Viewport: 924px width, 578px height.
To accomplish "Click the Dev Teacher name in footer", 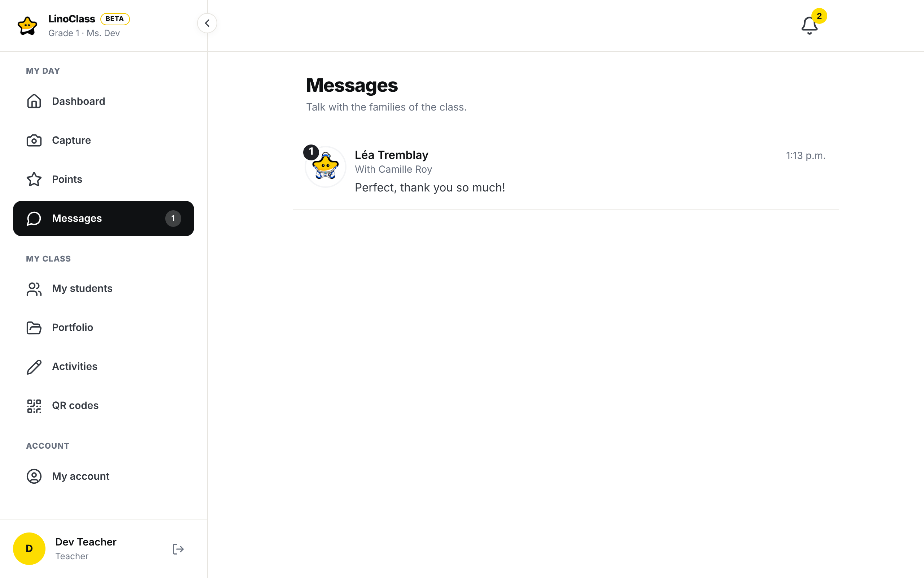I will click(86, 542).
